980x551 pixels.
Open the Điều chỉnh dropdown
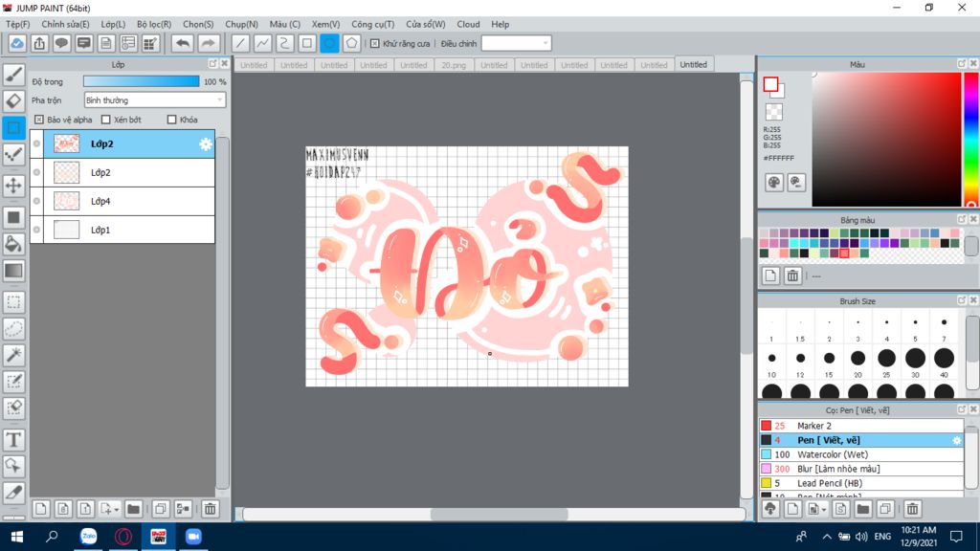[516, 43]
